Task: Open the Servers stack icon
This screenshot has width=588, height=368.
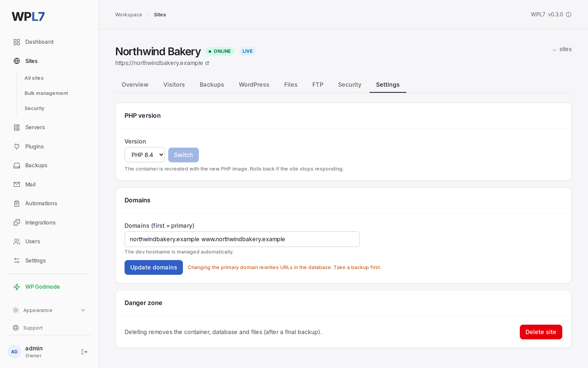Action: 17,128
